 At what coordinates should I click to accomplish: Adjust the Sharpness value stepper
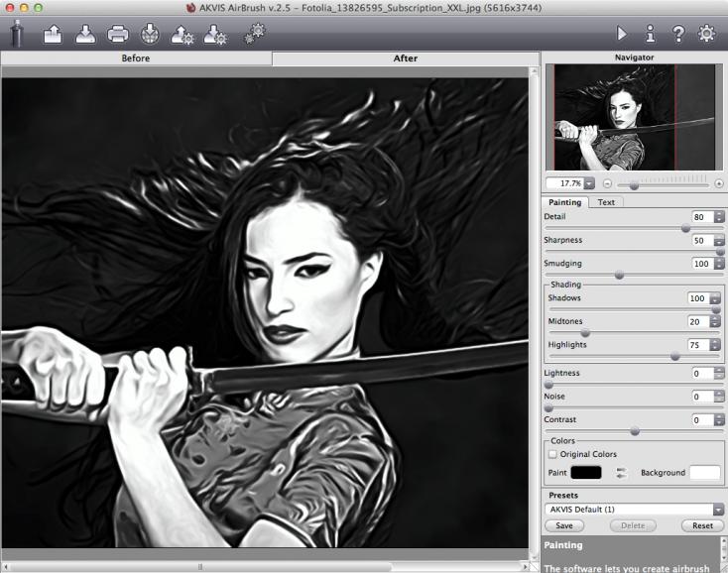tap(719, 240)
